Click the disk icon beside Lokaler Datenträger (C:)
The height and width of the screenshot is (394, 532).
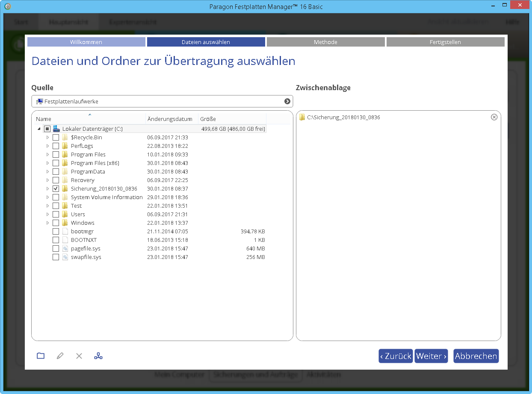tap(56, 128)
